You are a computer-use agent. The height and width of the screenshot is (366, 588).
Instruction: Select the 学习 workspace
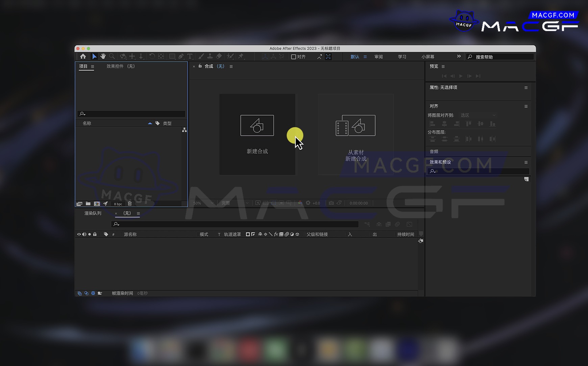pos(402,57)
